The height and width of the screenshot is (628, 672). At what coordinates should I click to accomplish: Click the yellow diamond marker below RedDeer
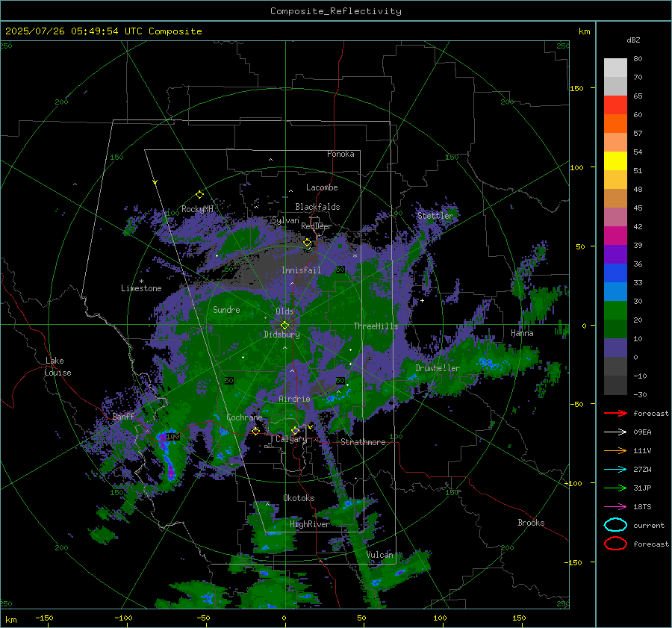[307, 243]
